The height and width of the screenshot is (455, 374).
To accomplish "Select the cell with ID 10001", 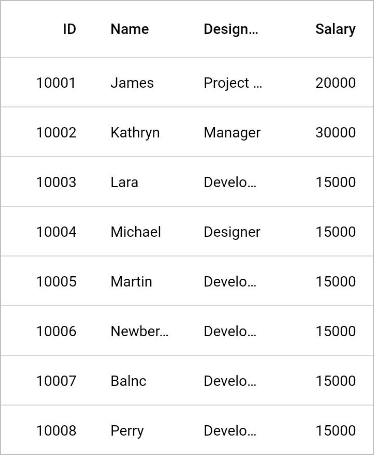I will pyautogui.click(x=47, y=82).
